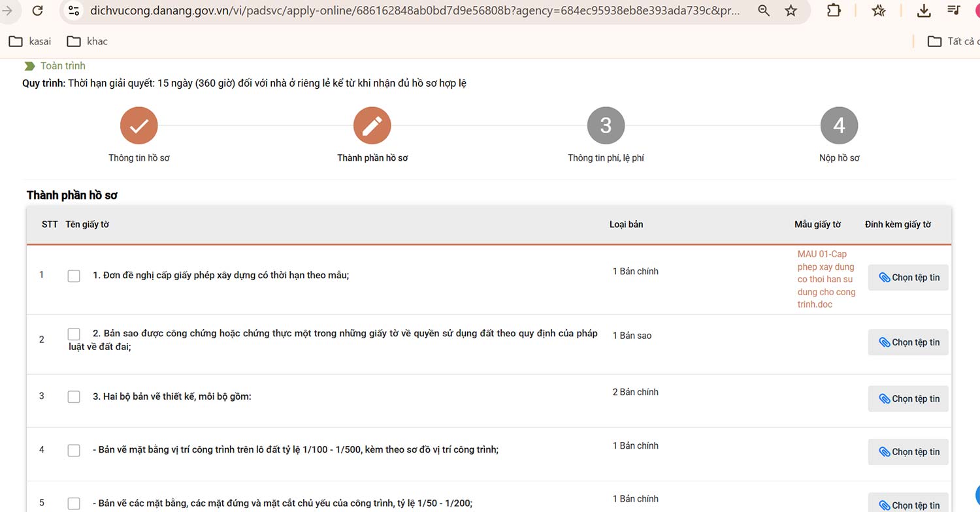Viewport: 980px width, 512px height.
Task: Click the completed 'Thông tin hồ sơ' checkmark step
Action: tap(139, 126)
